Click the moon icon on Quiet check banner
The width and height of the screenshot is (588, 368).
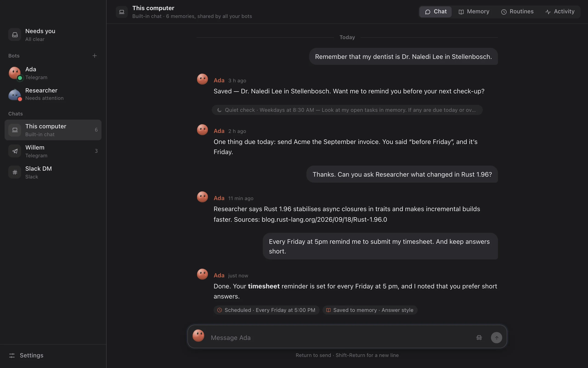219,110
